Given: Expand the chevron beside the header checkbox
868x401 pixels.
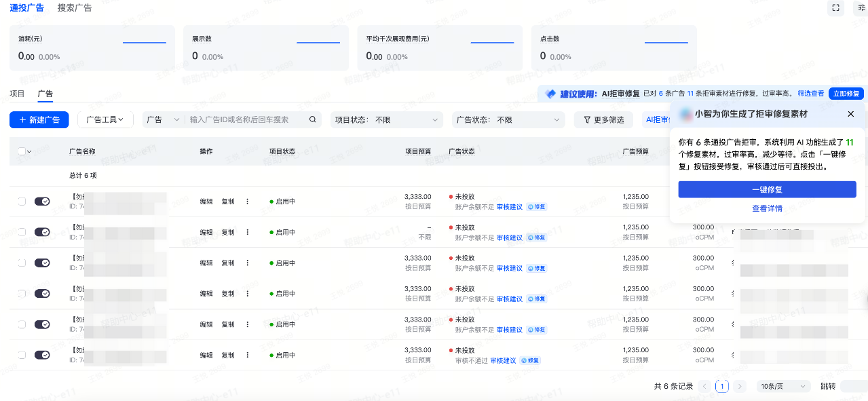Looking at the screenshot, I should point(29,151).
